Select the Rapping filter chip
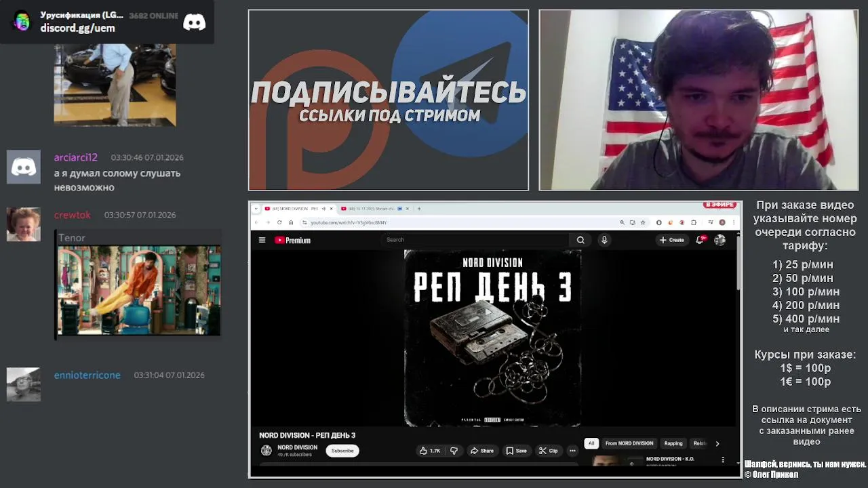Viewport: 868px width, 488px height. pyautogui.click(x=673, y=443)
